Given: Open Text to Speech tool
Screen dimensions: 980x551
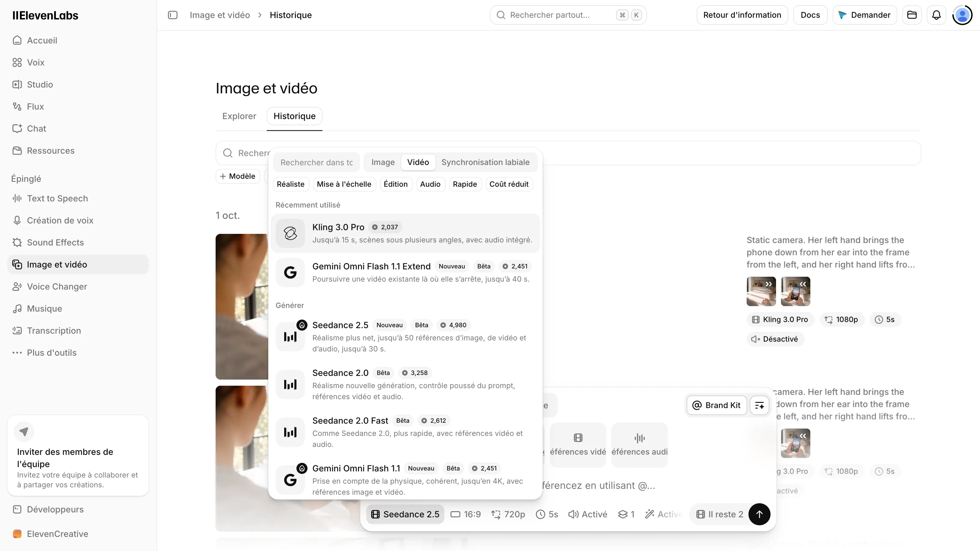Looking at the screenshot, I should coord(77,198).
